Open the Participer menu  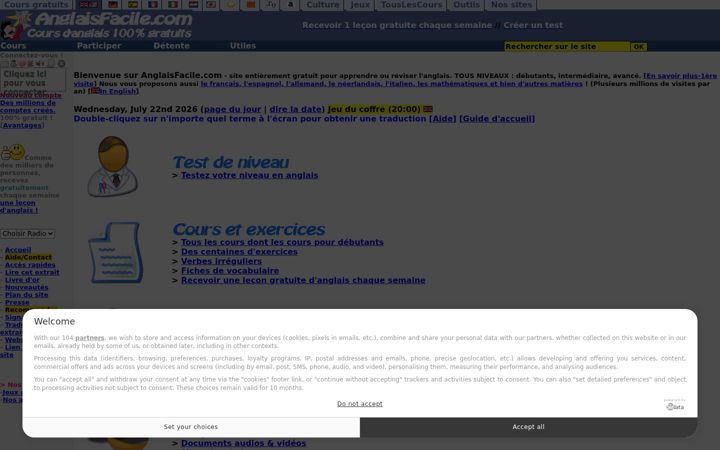coord(99,45)
